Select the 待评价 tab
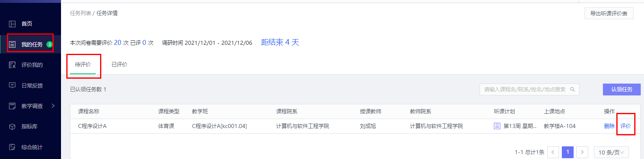Screen dimensions: 644x159 click(x=83, y=64)
